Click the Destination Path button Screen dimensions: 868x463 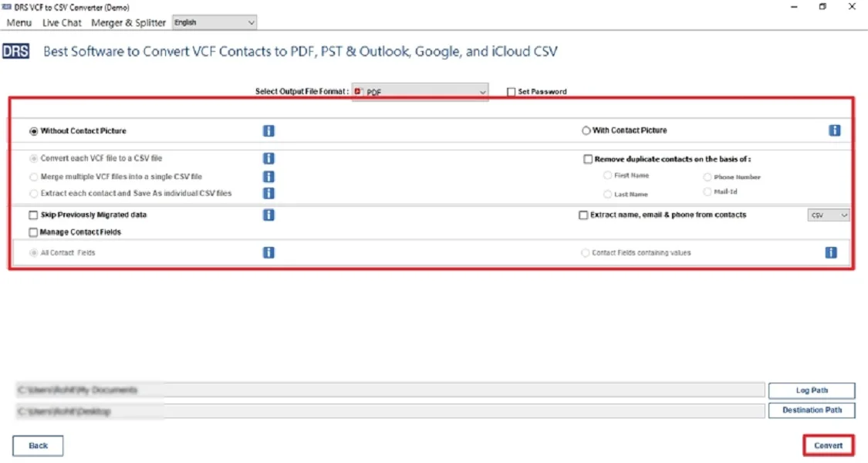click(x=812, y=411)
